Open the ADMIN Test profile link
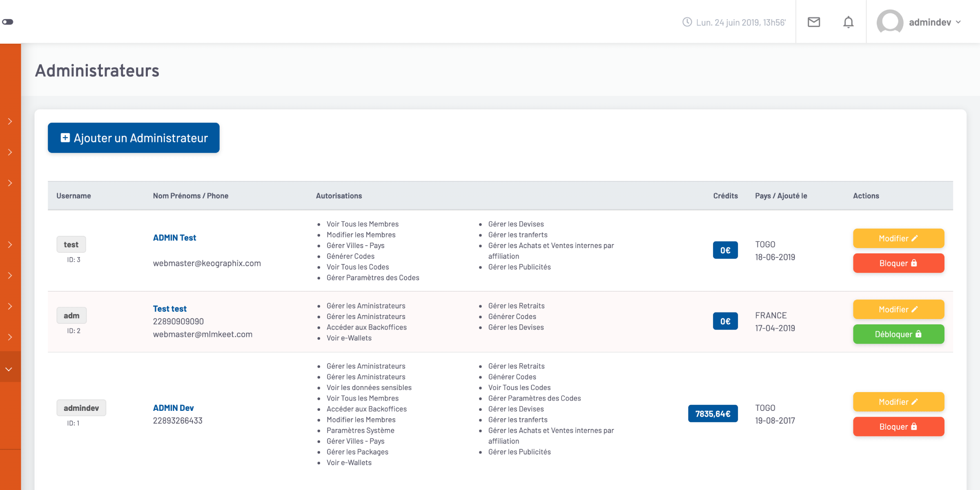The width and height of the screenshot is (980, 490). pyautogui.click(x=174, y=237)
